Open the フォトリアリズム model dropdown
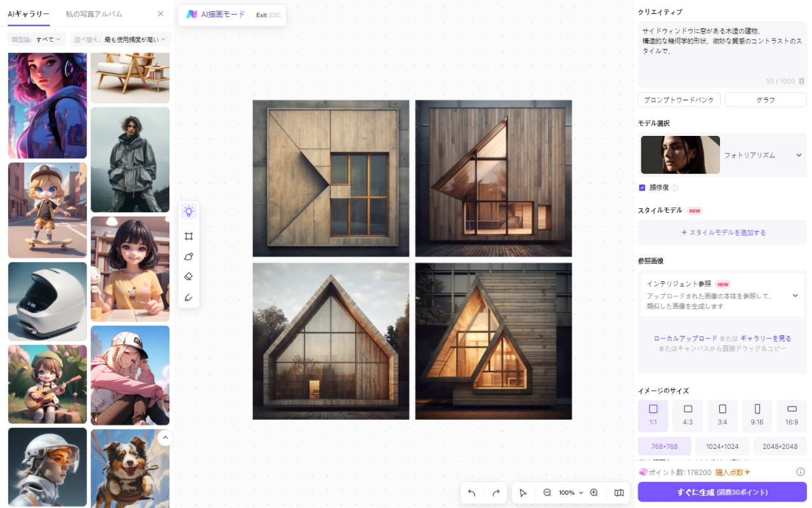Viewport: 812px width, 508px height. click(x=799, y=155)
